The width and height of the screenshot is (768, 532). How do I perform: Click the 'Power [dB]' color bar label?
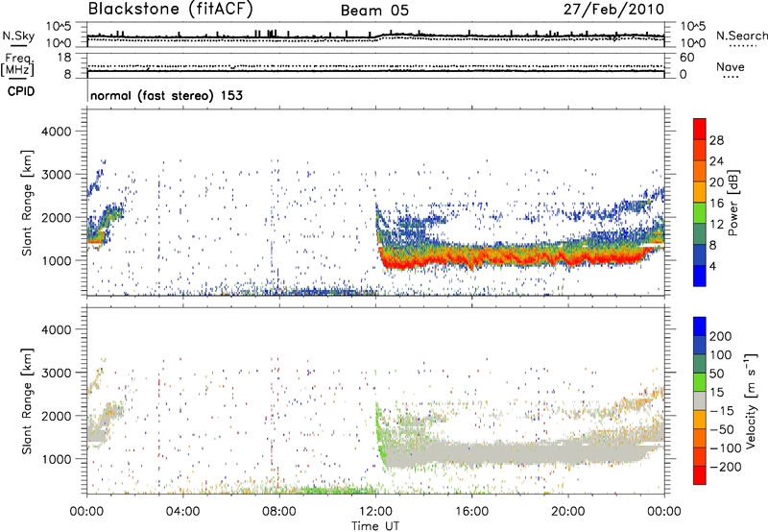click(732, 203)
